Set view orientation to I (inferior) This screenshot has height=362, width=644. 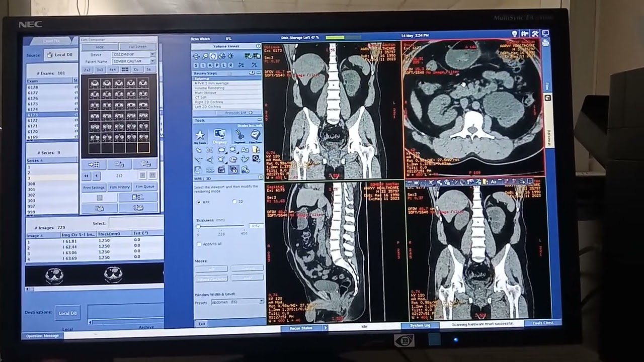pyautogui.click(x=203, y=65)
